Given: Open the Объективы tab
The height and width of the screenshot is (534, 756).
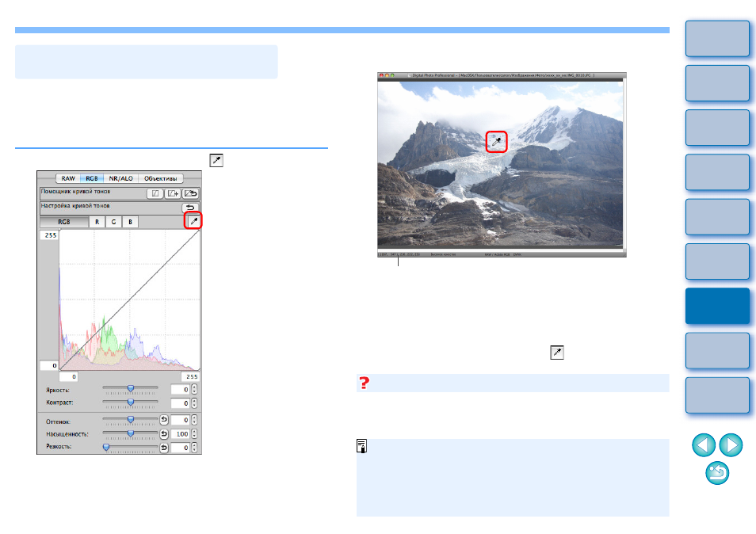Looking at the screenshot, I should coord(161,178).
